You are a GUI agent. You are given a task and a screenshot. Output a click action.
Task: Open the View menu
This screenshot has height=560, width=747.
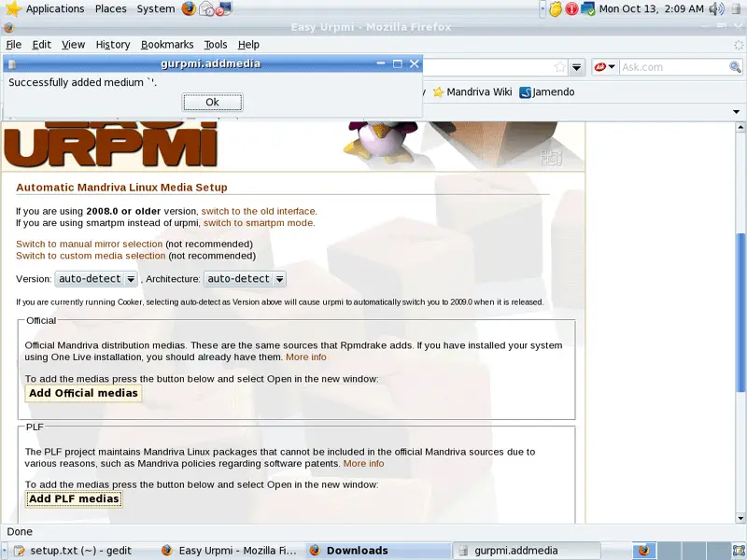pyautogui.click(x=74, y=45)
